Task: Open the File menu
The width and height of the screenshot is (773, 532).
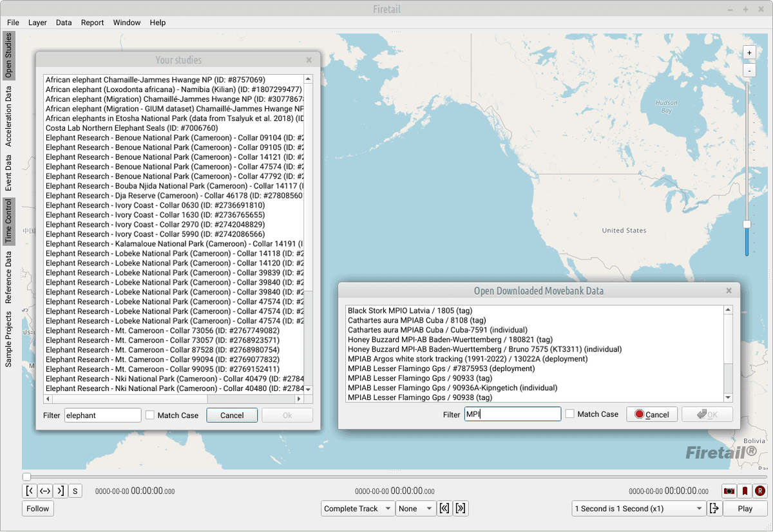Action: 13,23
